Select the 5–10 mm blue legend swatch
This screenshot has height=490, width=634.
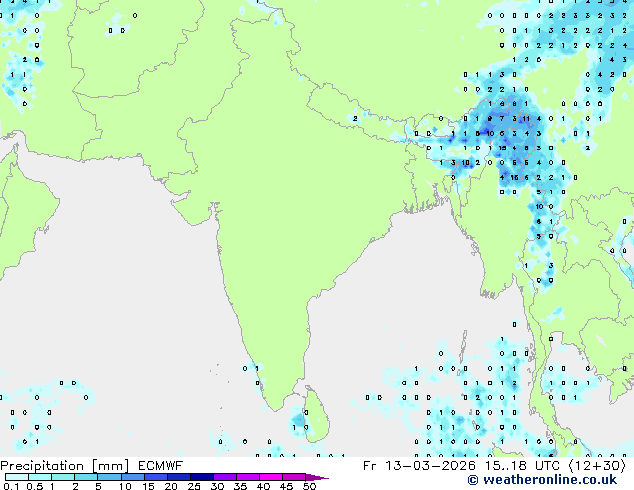click(110, 477)
